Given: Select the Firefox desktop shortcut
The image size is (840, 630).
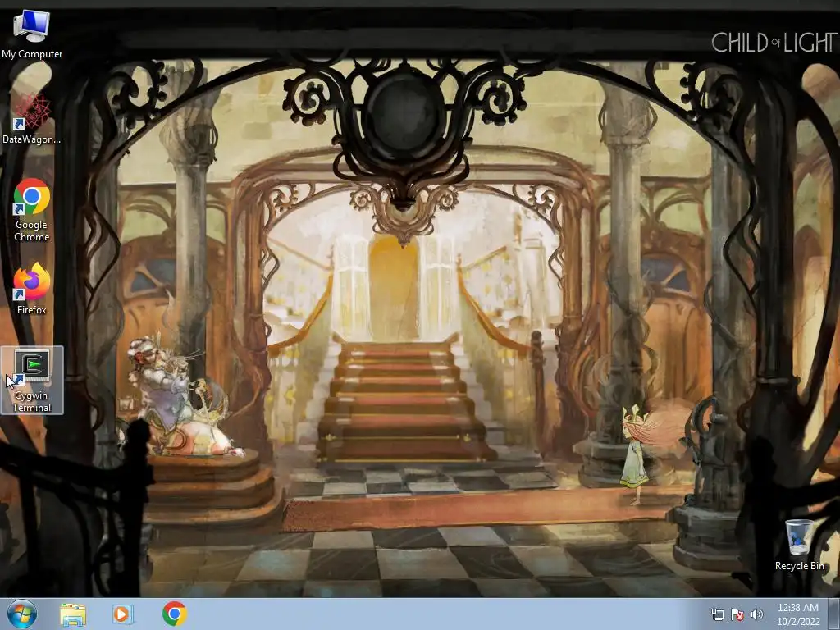Looking at the screenshot, I should (32, 288).
